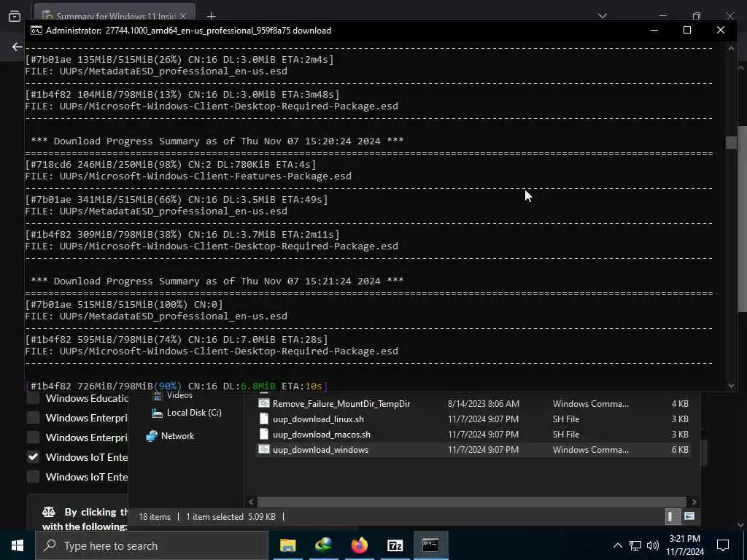Click the command prompt title bar icon
This screenshot has height=560, width=747.
pyautogui.click(x=36, y=31)
